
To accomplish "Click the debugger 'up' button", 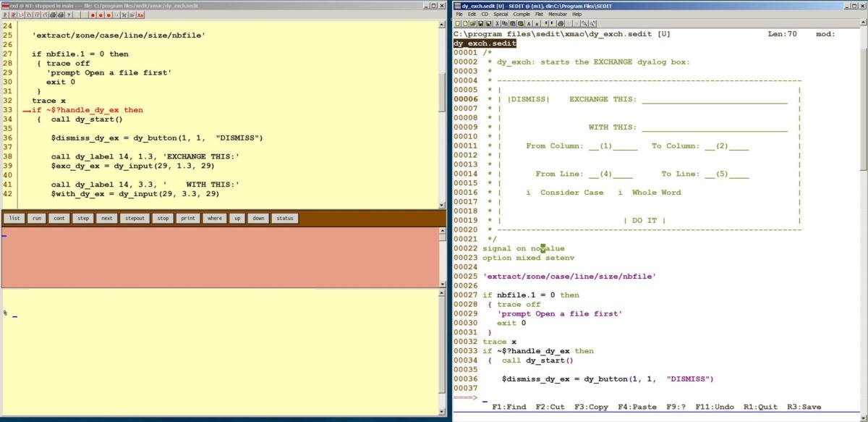I will click(x=237, y=218).
